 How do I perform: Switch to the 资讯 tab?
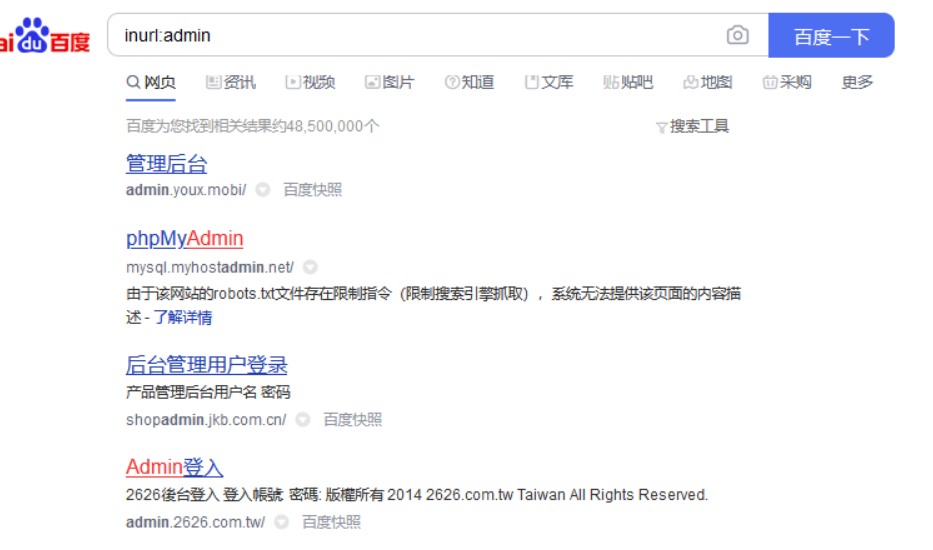tap(231, 82)
